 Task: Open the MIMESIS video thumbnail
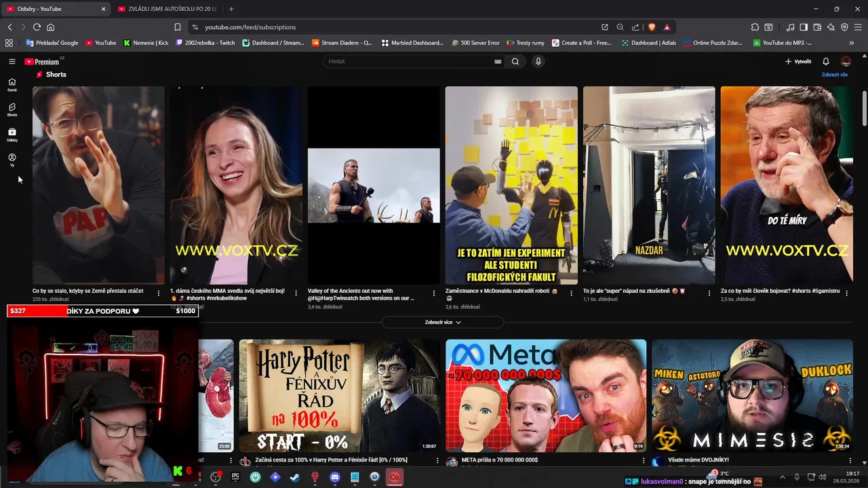point(752,396)
